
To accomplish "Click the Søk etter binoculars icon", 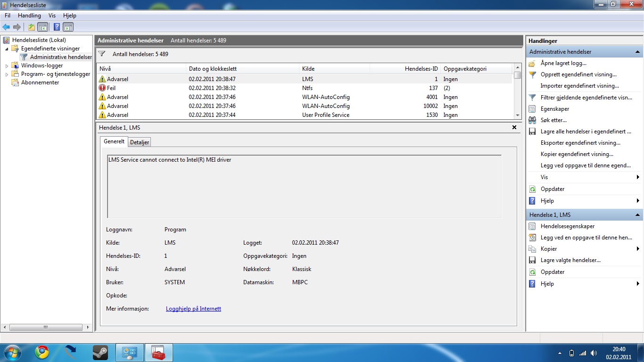I will pyautogui.click(x=532, y=120).
